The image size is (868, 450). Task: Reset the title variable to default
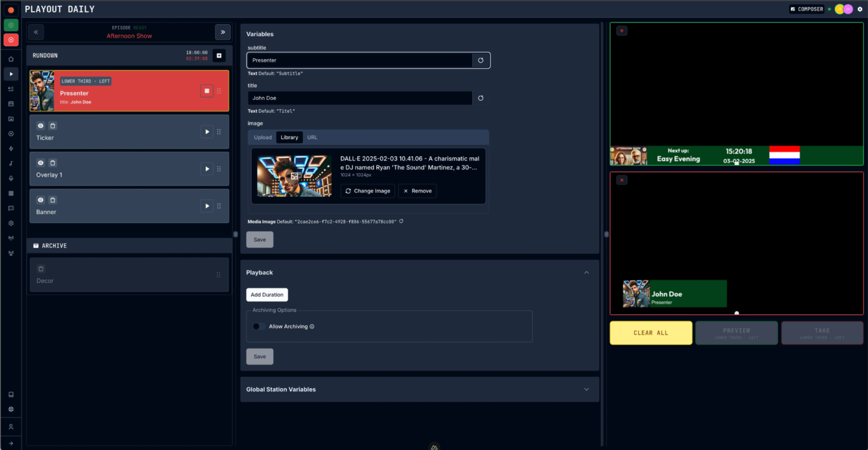[481, 98]
